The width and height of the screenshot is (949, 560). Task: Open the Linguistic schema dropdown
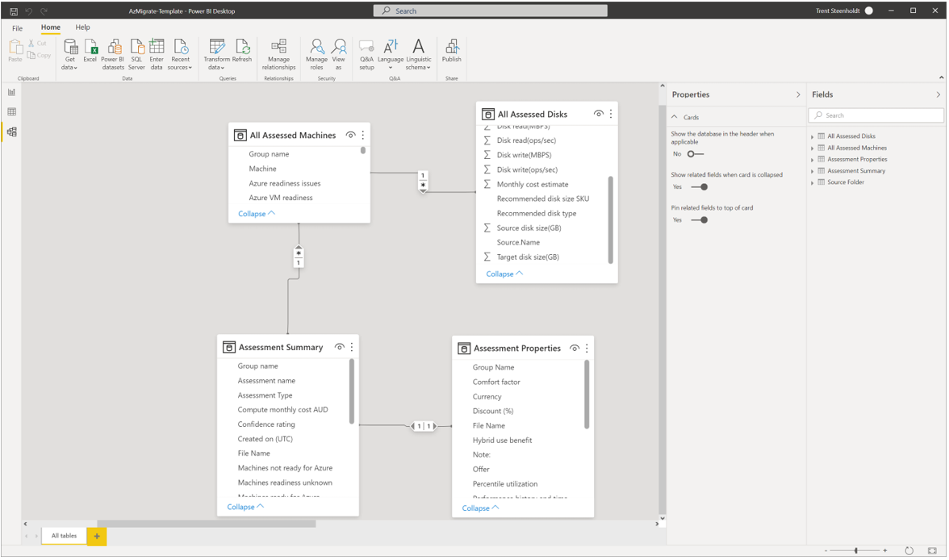[419, 55]
